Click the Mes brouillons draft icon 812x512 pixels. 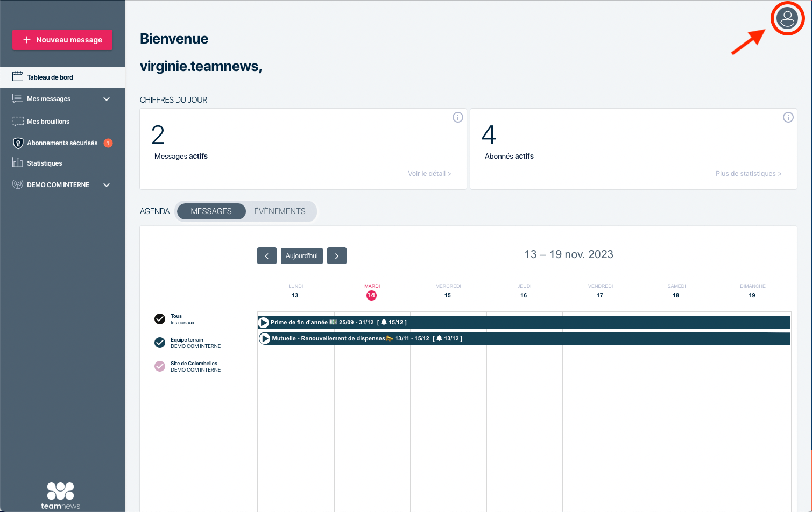click(x=18, y=122)
